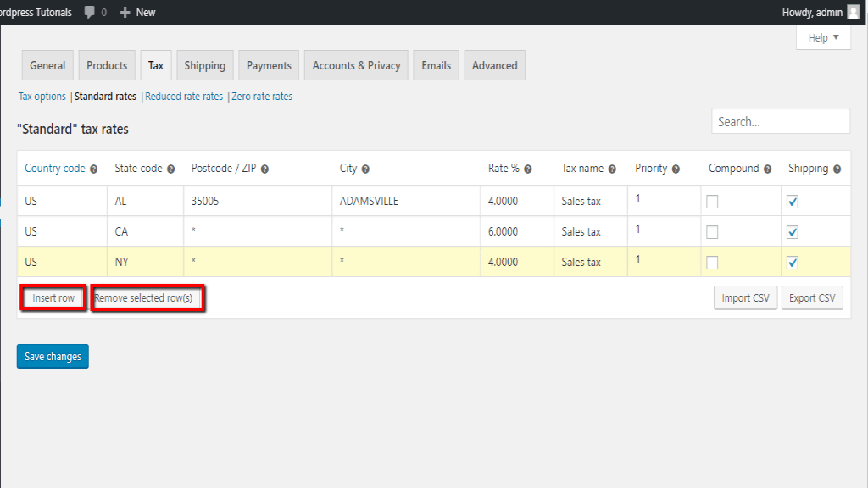Toggle Compound checkbox in the NY row
Image resolution: width=868 pixels, height=488 pixels.
point(712,263)
